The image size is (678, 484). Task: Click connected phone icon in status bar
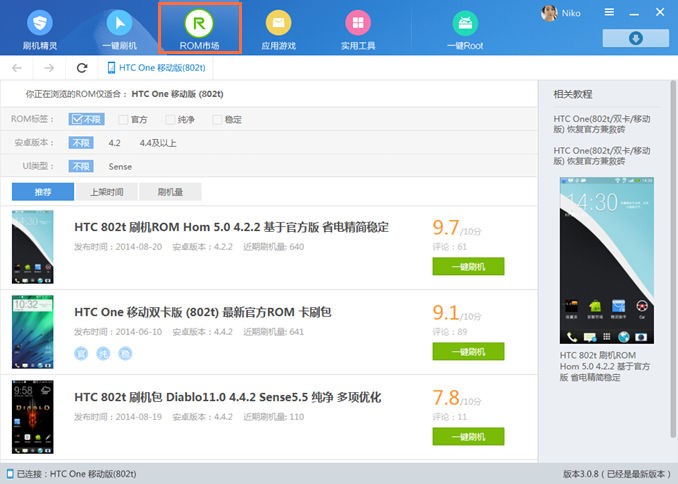click(10, 474)
